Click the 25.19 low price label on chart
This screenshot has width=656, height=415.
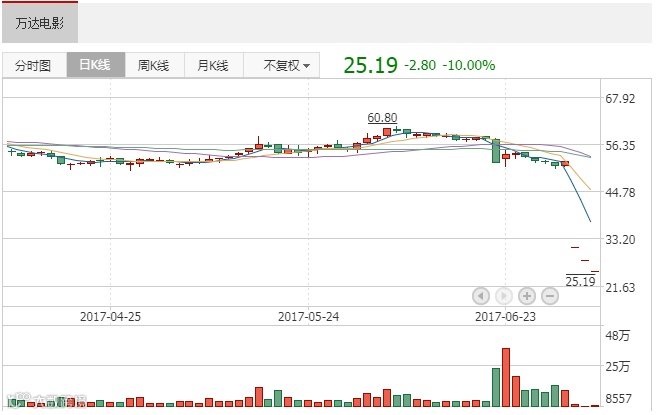tap(580, 282)
